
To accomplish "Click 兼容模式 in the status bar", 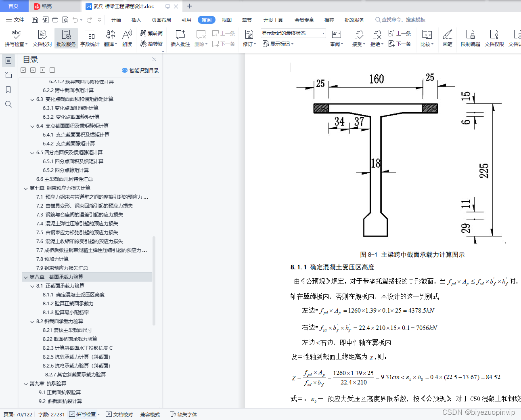I will click(150, 414).
